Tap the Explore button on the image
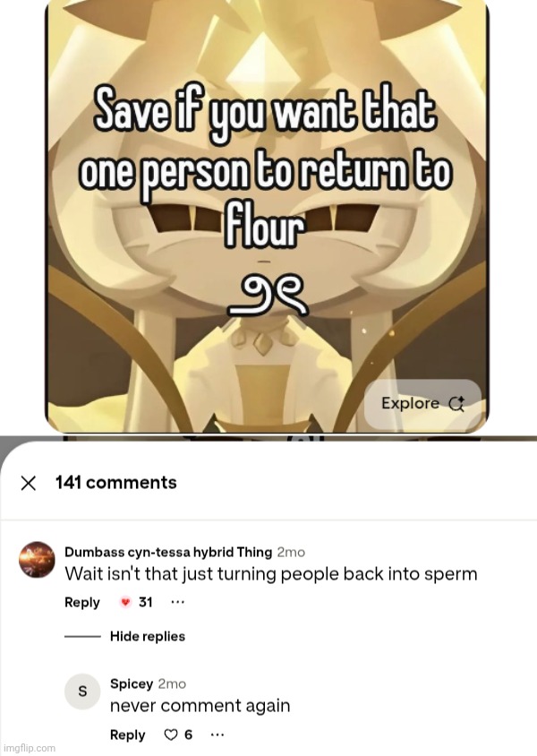Screen dimensions: 537x756 click(x=422, y=404)
